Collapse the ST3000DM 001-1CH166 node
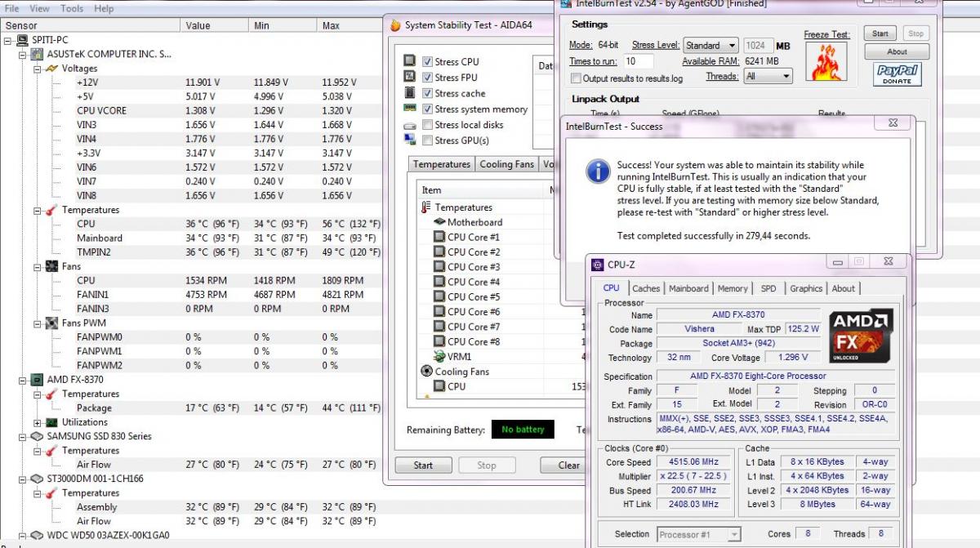Viewport: 980px width, 548px height. (x=23, y=479)
